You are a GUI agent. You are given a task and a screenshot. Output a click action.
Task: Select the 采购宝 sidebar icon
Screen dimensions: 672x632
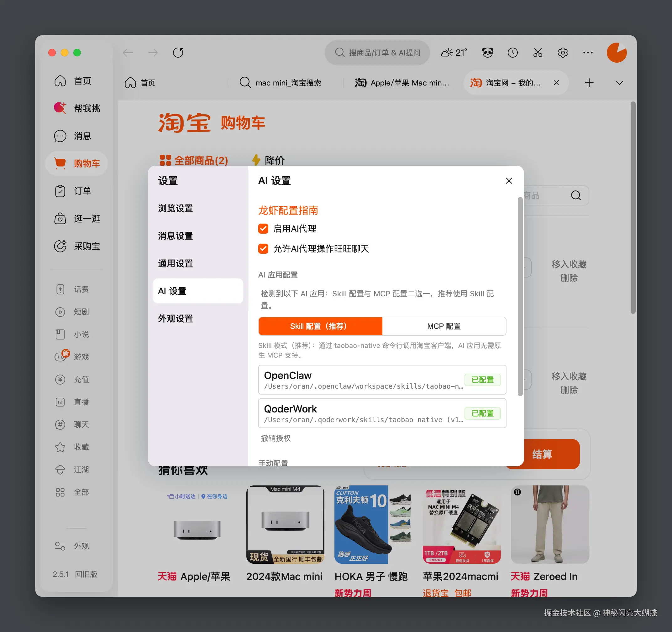click(x=60, y=246)
